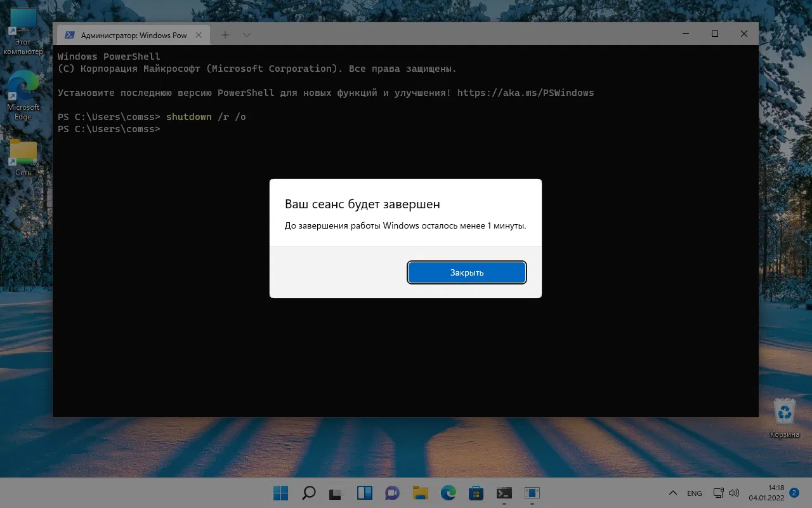Switch the ENG input language indicator
The width and height of the screenshot is (812, 508).
[x=694, y=493]
